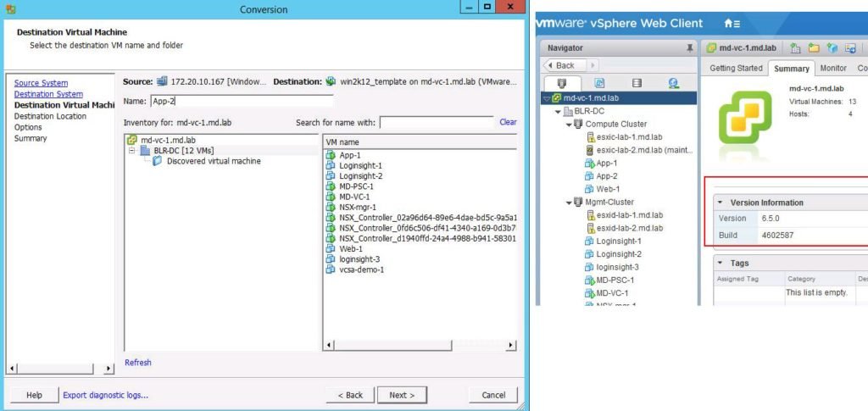Click the large vCenter logo on Summary
The width and height of the screenshot is (868, 411).
pyautogui.click(x=741, y=117)
